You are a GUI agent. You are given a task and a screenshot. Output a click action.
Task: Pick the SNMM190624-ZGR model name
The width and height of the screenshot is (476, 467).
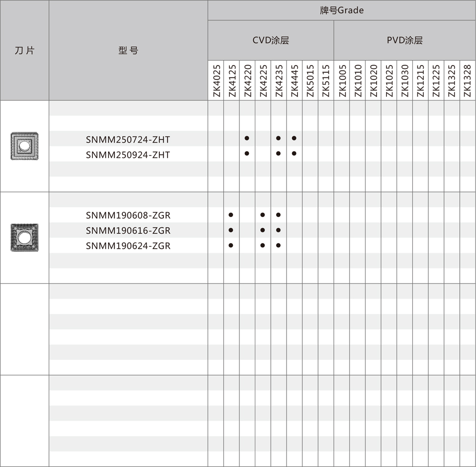click(x=128, y=246)
